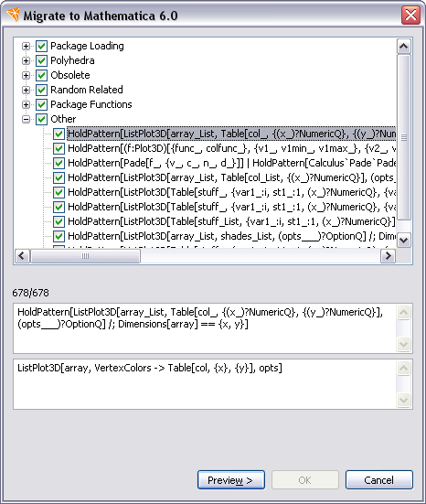This screenshot has height=504, width=426.
Task: Click the pattern box's scroll up arrow
Action: coord(403,312)
